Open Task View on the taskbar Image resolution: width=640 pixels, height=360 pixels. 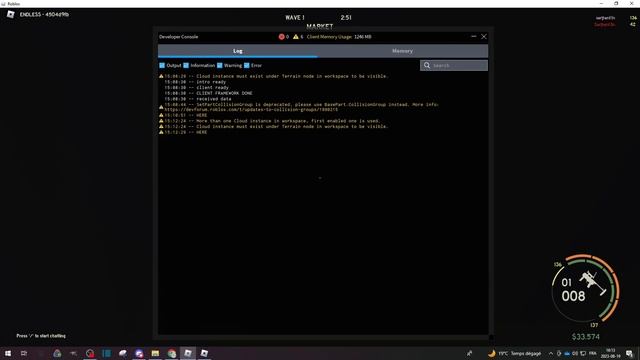[24, 353]
